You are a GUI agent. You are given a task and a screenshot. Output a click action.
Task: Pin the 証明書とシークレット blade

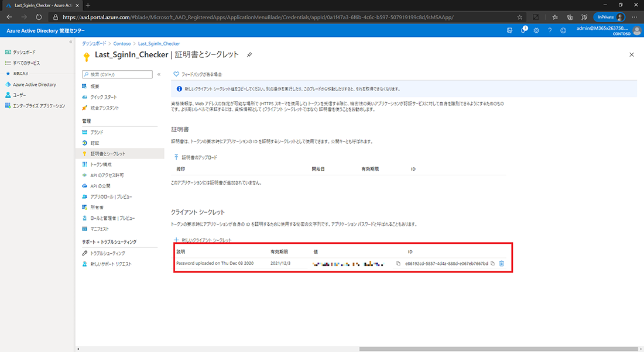coord(249,54)
